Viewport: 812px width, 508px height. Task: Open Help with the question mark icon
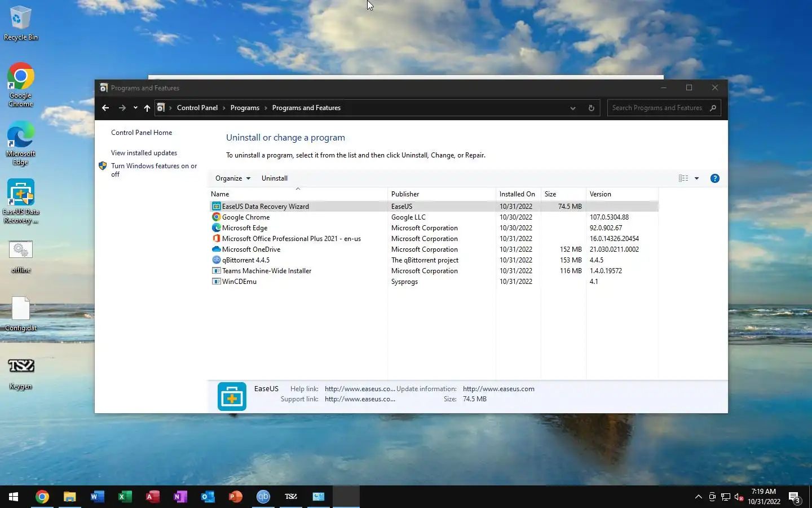(x=714, y=178)
